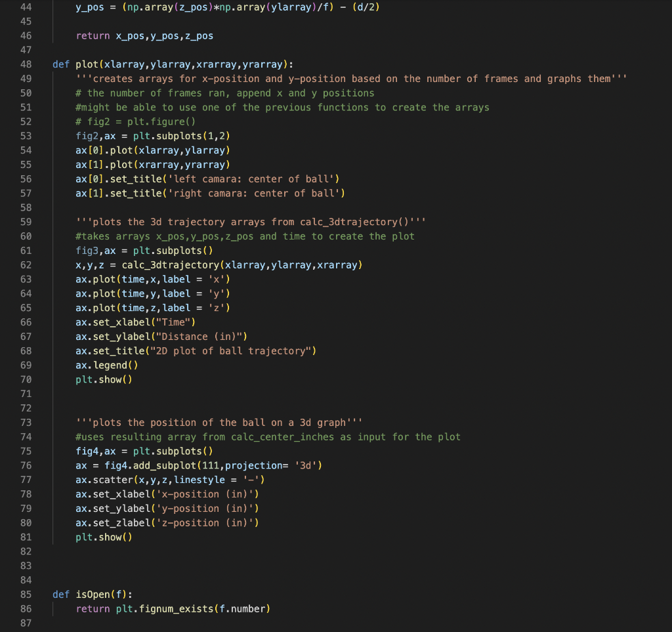Click the "Distance (in)" ylabel string
The height and width of the screenshot is (632, 672).
[x=199, y=337]
